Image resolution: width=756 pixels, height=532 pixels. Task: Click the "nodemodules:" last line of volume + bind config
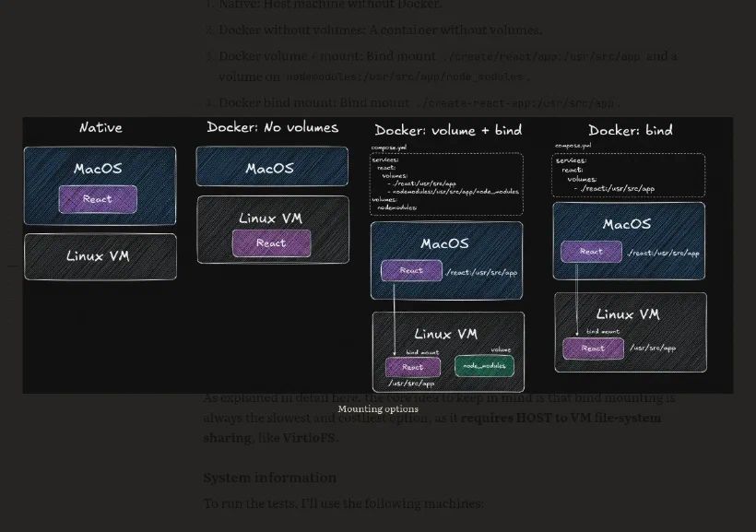click(396, 207)
